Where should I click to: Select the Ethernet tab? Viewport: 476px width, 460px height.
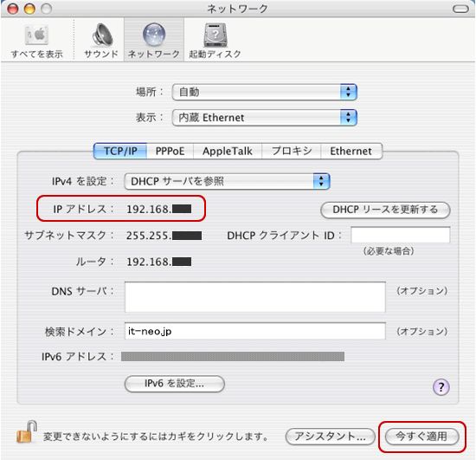[351, 151]
